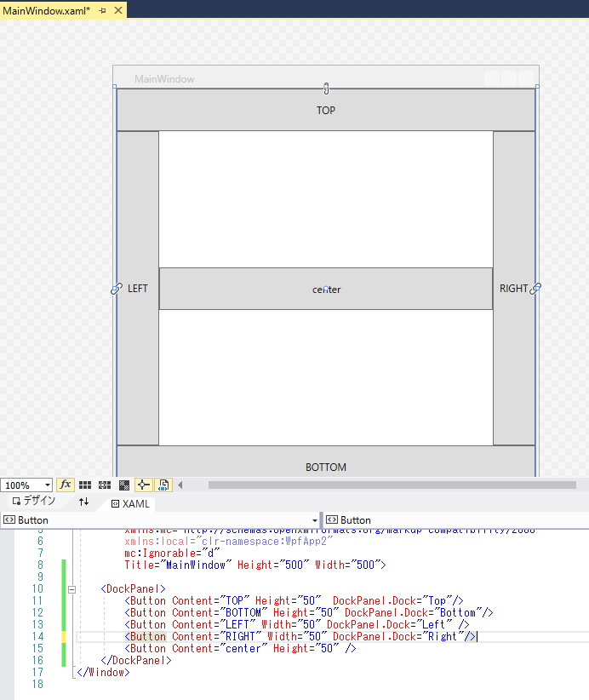Click DockPanel.Dock="Left" in line 13
This screenshot has width=589, height=700.
(x=390, y=624)
